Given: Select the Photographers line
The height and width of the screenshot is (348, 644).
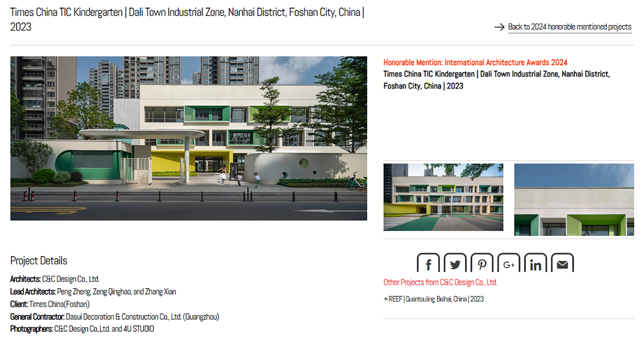Looking at the screenshot, I should 82,329.
